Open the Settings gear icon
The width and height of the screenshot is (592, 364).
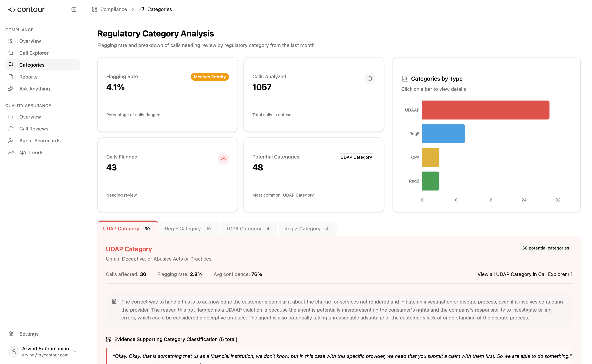[x=11, y=334]
